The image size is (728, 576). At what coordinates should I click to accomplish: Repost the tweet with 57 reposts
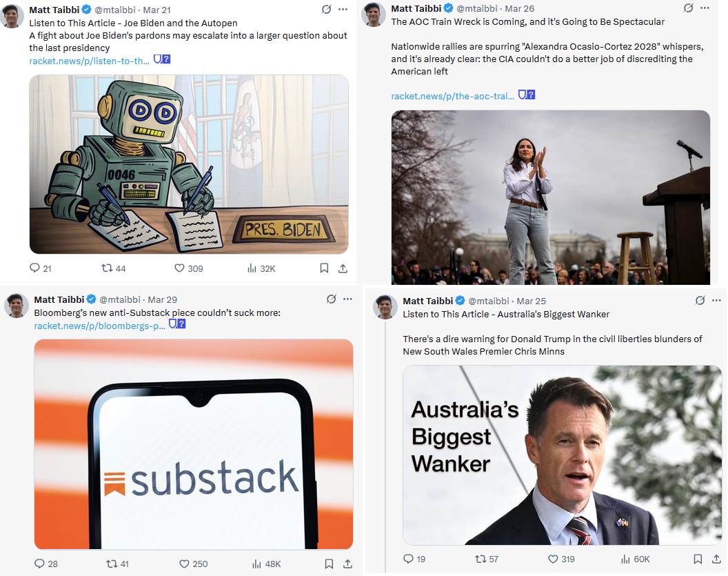[x=487, y=559]
